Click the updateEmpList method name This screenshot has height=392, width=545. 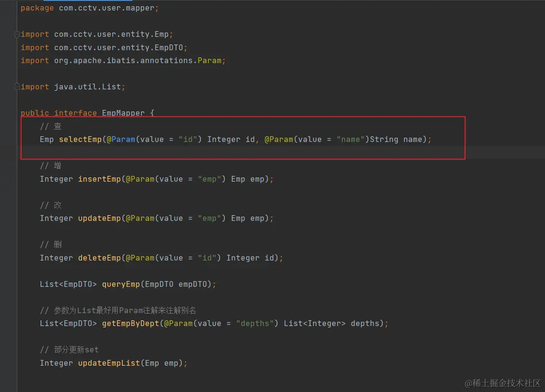pos(109,363)
